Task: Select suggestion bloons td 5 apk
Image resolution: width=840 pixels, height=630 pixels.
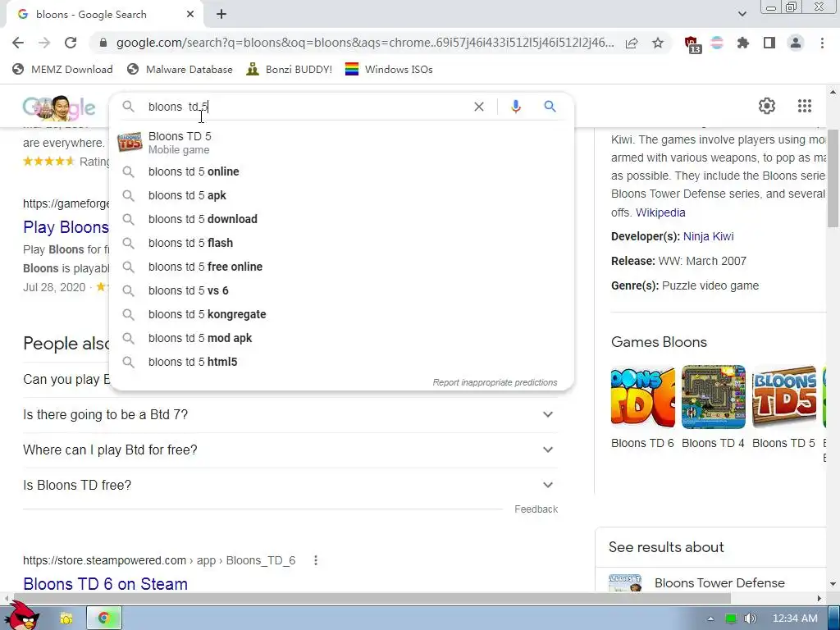Action: (x=341, y=195)
